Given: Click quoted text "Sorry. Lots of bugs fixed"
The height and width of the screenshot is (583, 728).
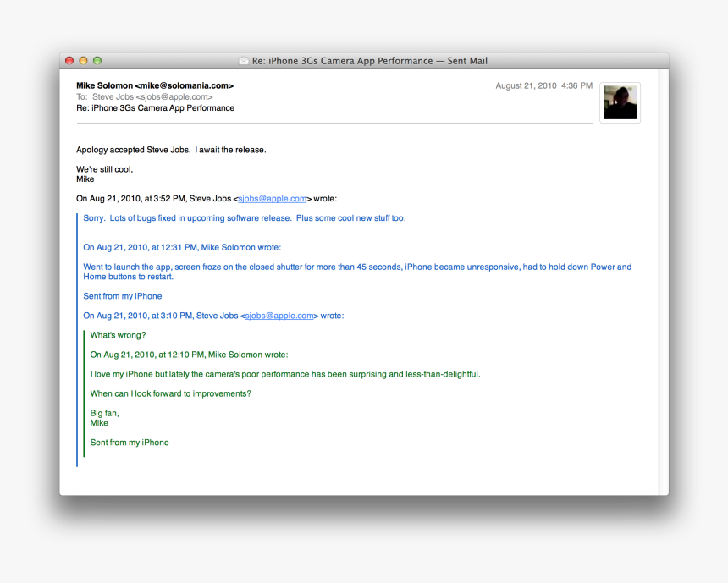Looking at the screenshot, I should (x=244, y=218).
